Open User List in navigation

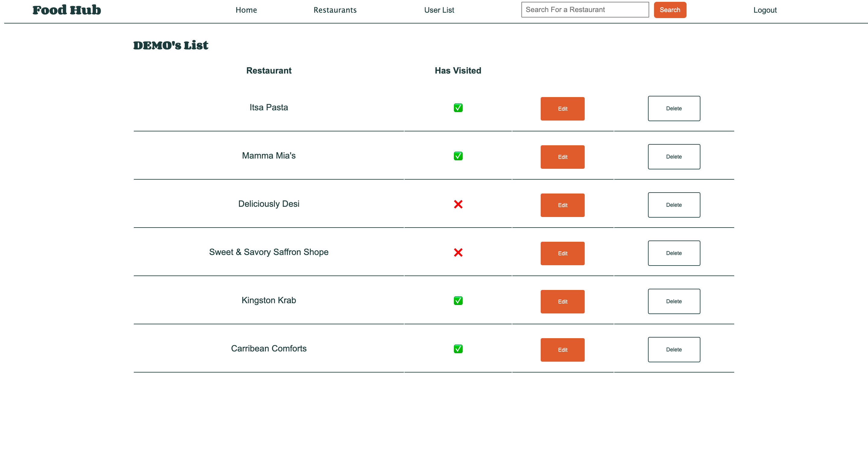point(439,10)
